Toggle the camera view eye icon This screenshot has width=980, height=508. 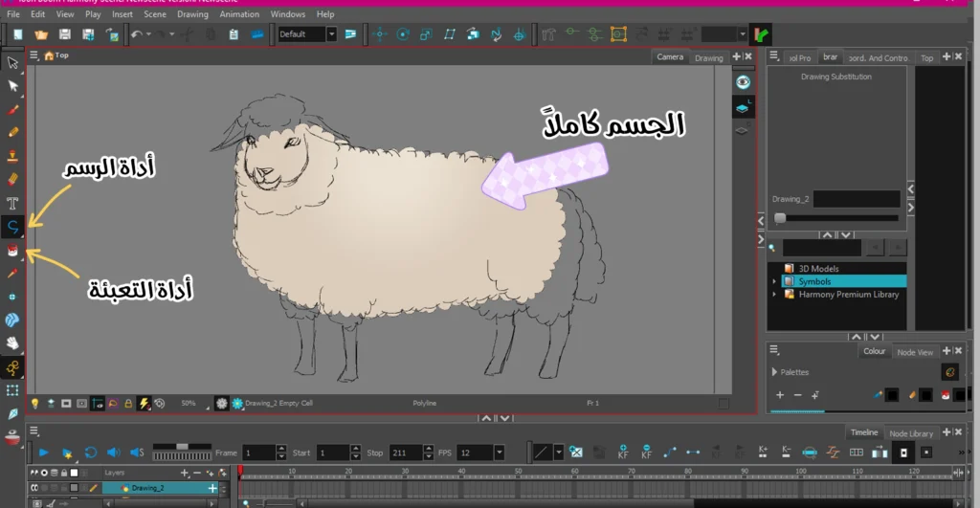point(743,82)
